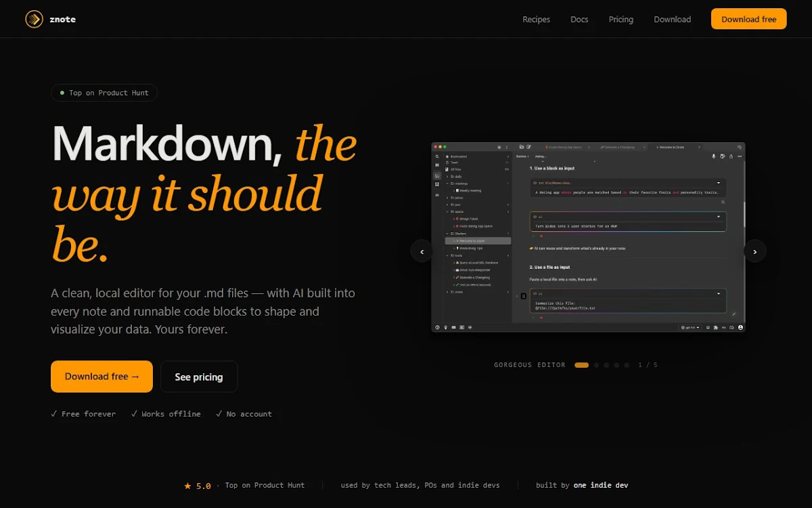
Task: Click the See pricing button
Action: [x=199, y=377]
